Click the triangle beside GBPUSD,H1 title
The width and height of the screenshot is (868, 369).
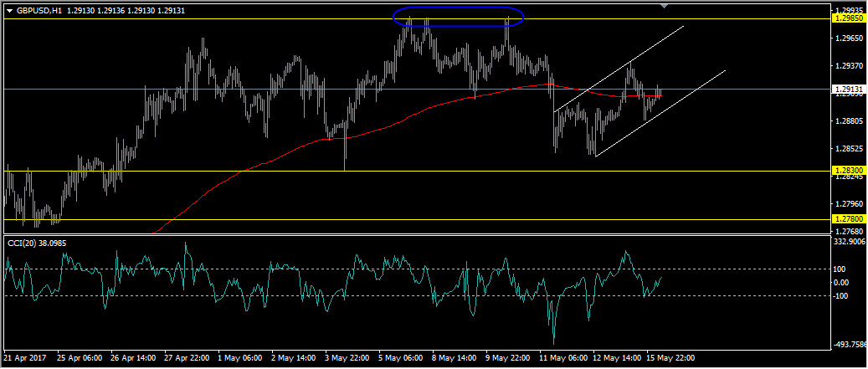[9, 10]
